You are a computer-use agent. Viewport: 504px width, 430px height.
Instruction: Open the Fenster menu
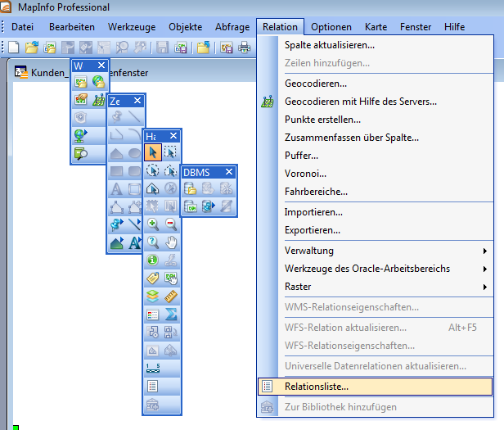416,27
